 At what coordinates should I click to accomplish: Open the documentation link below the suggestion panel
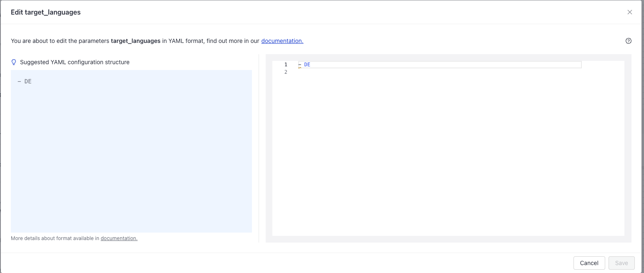(119, 238)
